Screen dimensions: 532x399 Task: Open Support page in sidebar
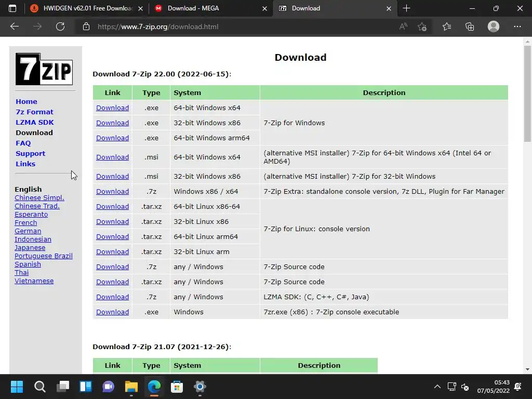coord(31,153)
